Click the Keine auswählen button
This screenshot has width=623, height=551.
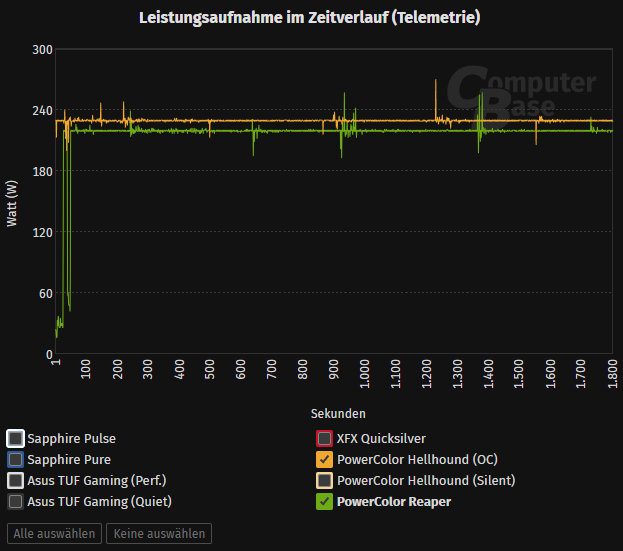[x=159, y=534]
